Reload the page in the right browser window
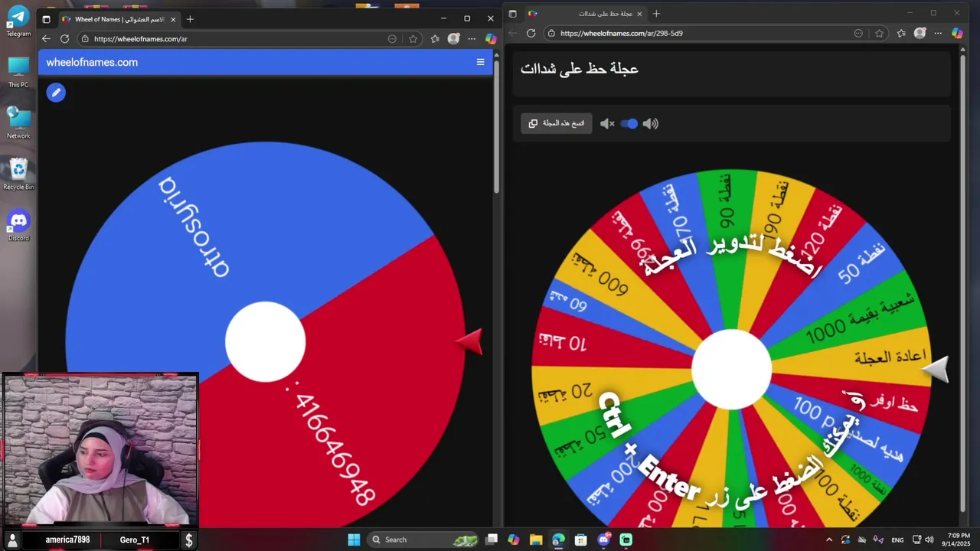980x551 pixels. [x=531, y=34]
